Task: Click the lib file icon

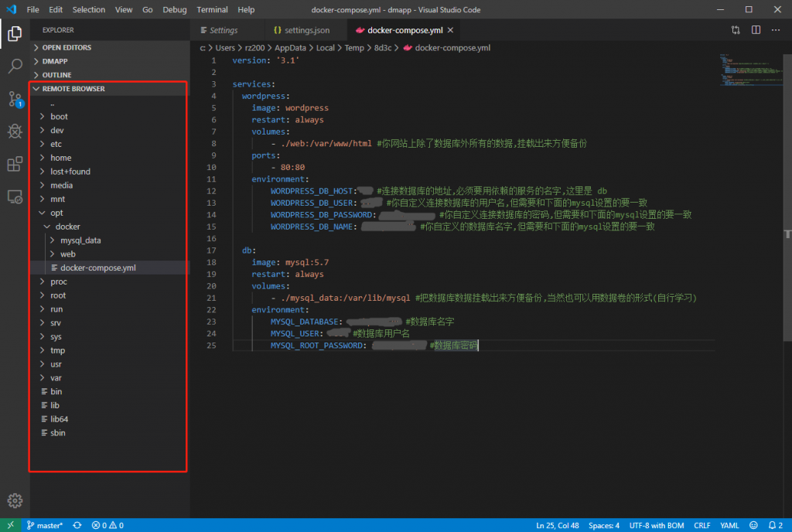Action: click(44, 405)
